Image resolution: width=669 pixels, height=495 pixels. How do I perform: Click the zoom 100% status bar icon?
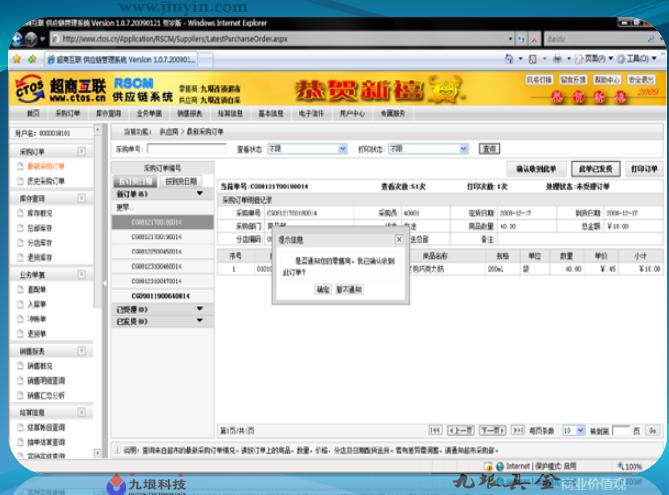click(x=629, y=466)
